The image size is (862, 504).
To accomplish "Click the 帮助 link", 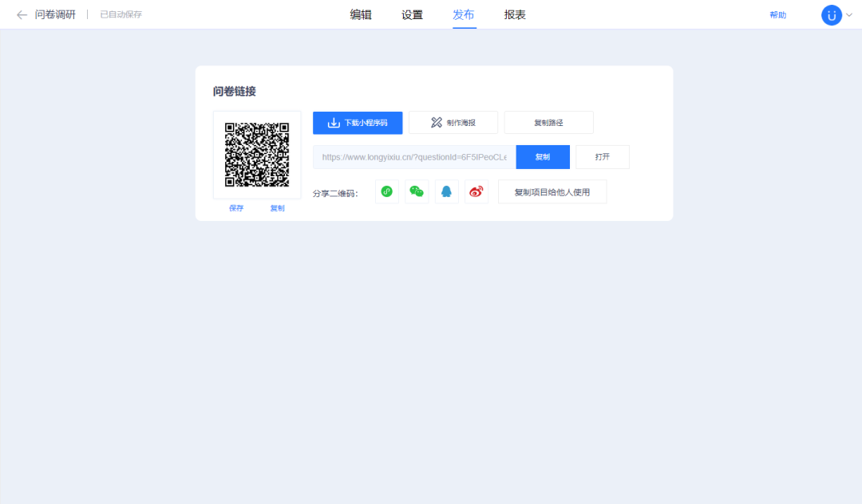I will pyautogui.click(x=778, y=15).
